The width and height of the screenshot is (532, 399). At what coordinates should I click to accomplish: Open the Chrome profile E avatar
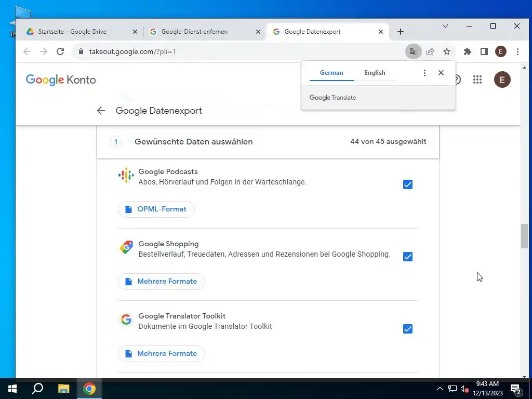coord(501,51)
